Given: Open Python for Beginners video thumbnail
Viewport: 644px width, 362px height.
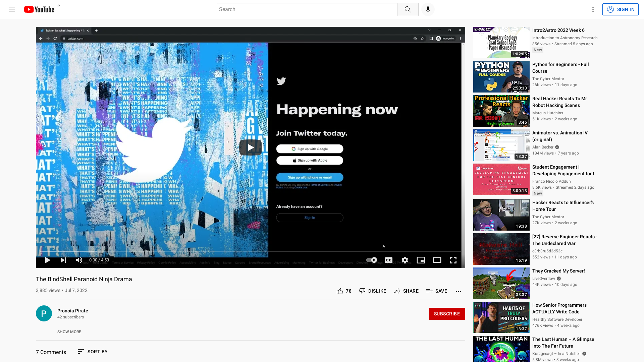Looking at the screenshot, I should 501,77.
